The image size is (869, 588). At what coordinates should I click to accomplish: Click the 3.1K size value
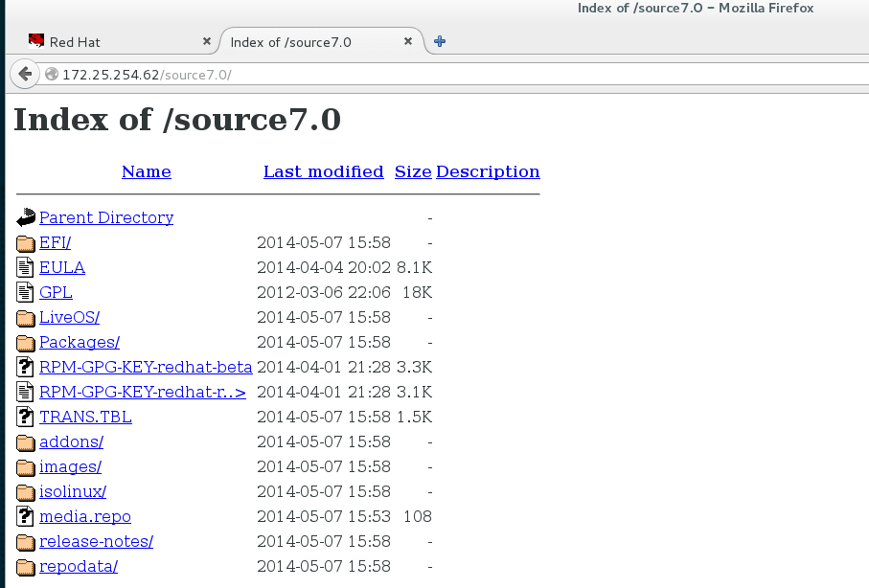click(x=414, y=393)
